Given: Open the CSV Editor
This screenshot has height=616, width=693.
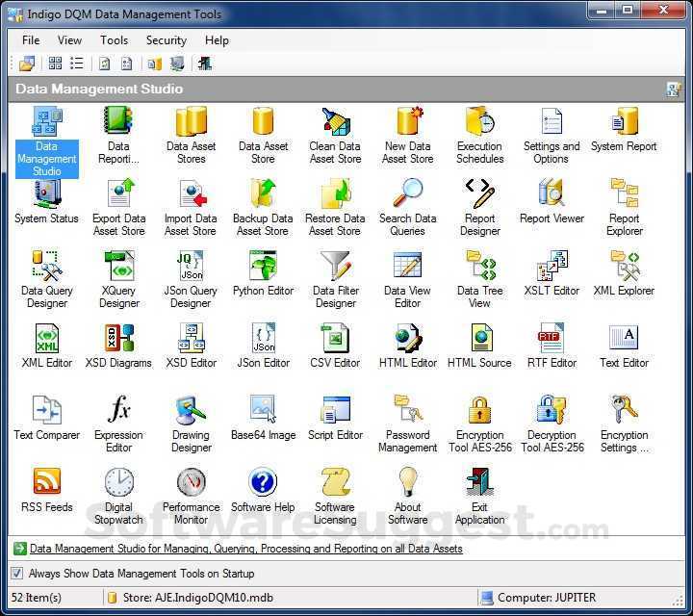Looking at the screenshot, I should (x=336, y=346).
